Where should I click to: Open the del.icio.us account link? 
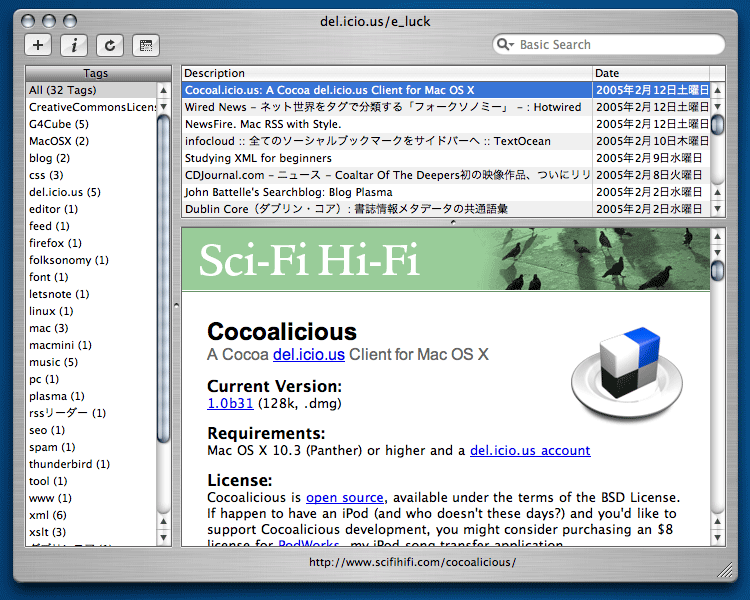(x=529, y=451)
